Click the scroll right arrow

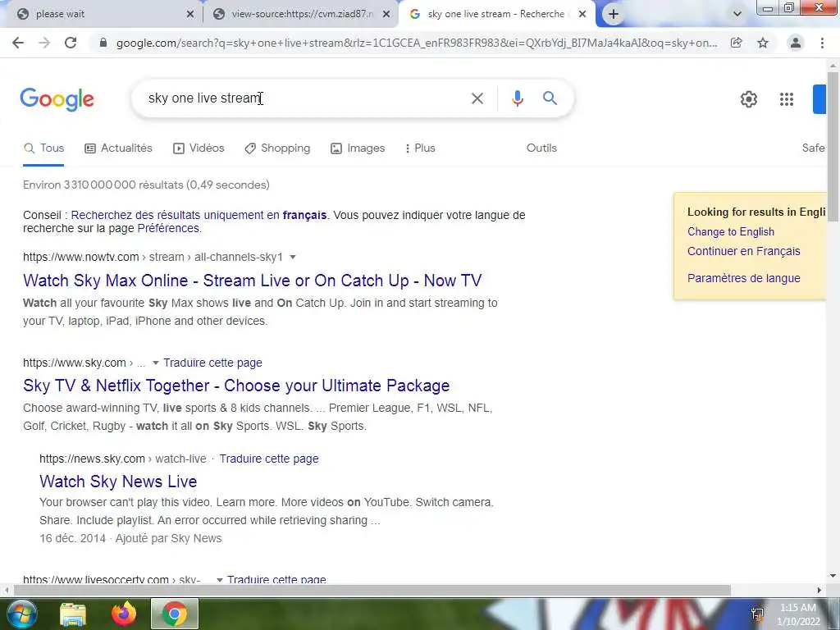819,591
